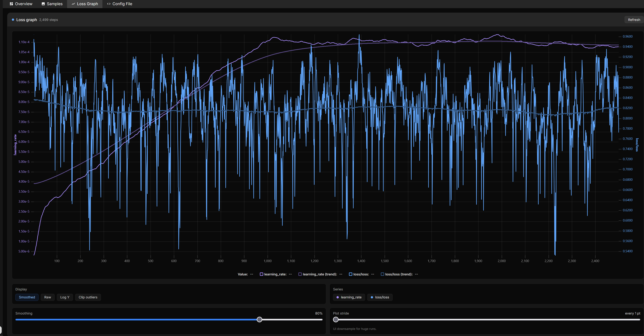The image size is (644, 336).
Task: Toggle the loss/loss series chip
Action: (380, 297)
